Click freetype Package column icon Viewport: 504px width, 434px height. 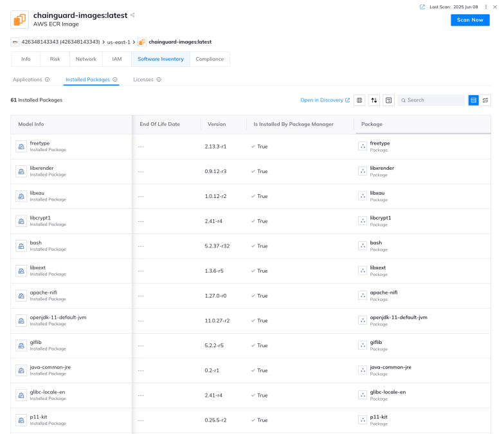[363, 147]
